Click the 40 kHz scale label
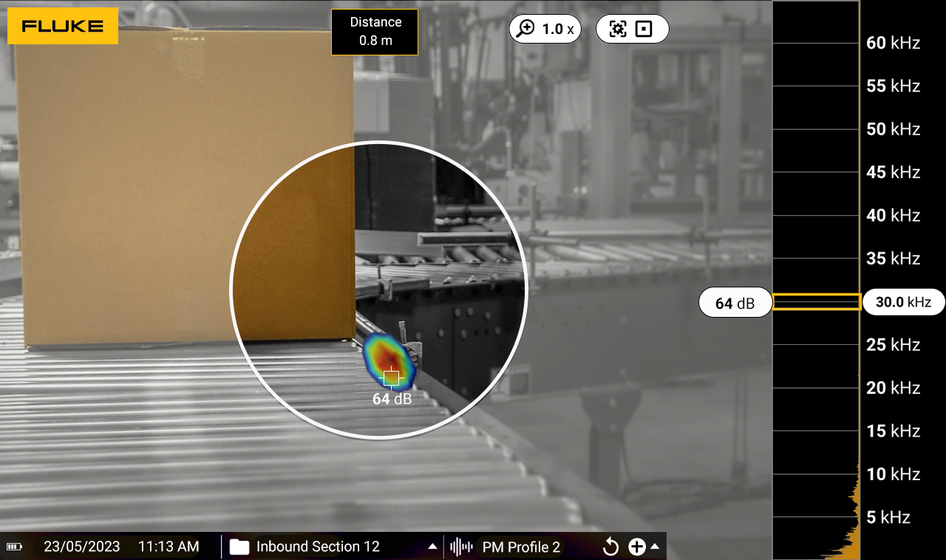Image resolution: width=946 pixels, height=560 pixels. click(x=893, y=215)
